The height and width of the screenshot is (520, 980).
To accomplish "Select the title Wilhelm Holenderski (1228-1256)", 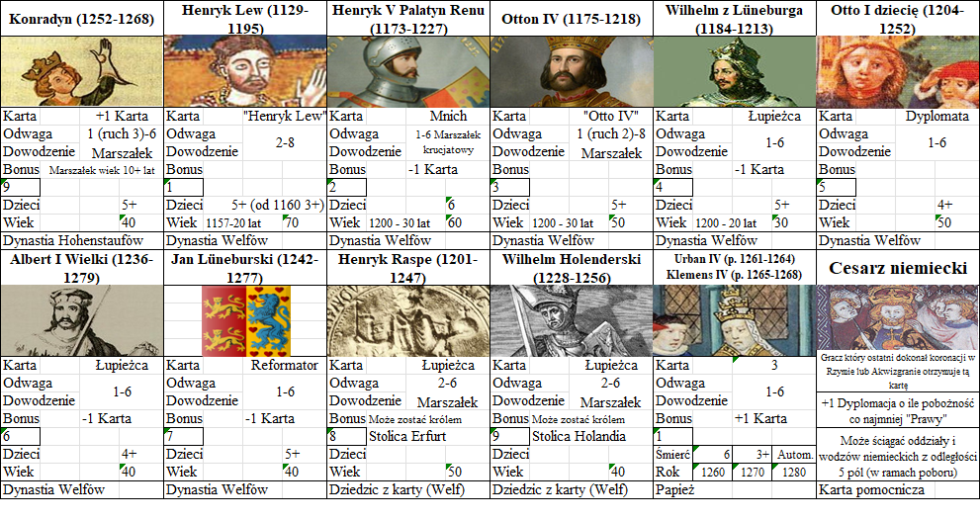I will click(x=572, y=268).
